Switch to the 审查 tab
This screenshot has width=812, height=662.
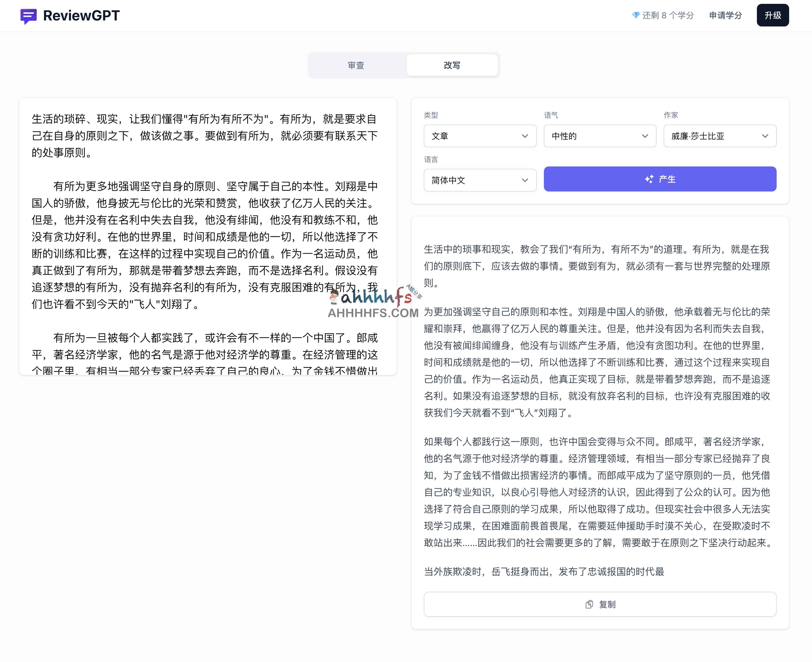click(356, 65)
